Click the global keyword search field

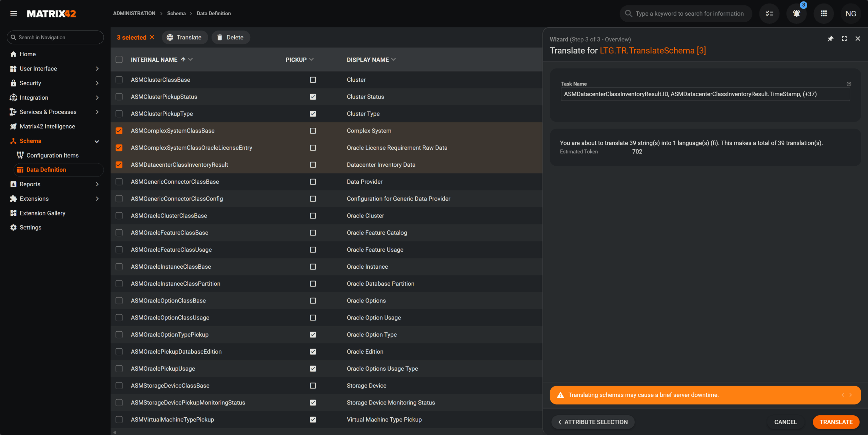coord(686,14)
